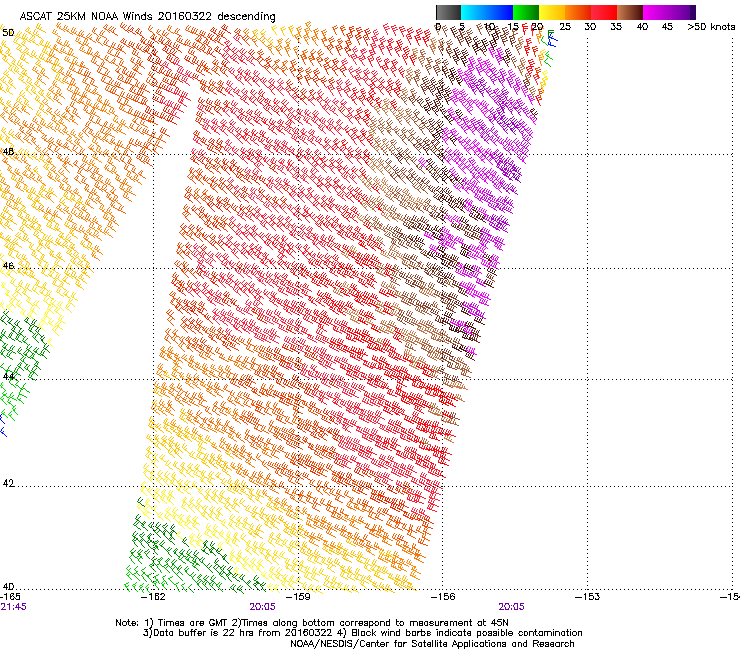Click the '20:05' time near -156

click(511, 607)
